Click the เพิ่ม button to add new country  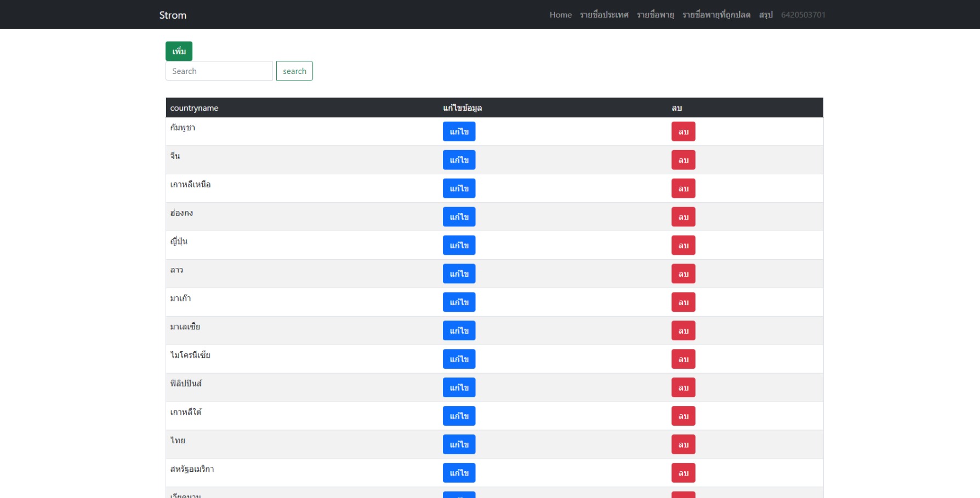pos(179,51)
